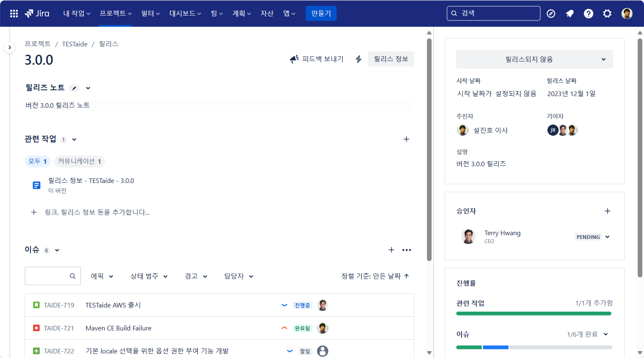This screenshot has width=644, height=358.
Task: Collapse the 관련 작업 section chevron
Action: coord(74,140)
